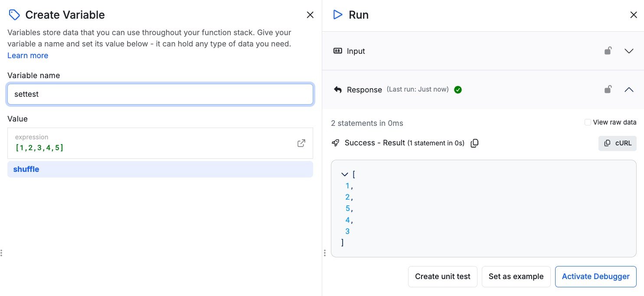Expand the Input section chevron
Screen dimensions: 644x296
629,51
